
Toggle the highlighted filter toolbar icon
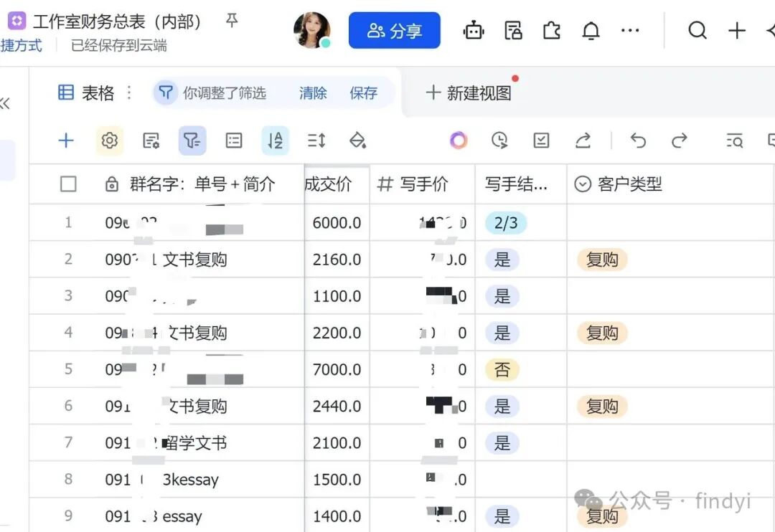pos(192,141)
